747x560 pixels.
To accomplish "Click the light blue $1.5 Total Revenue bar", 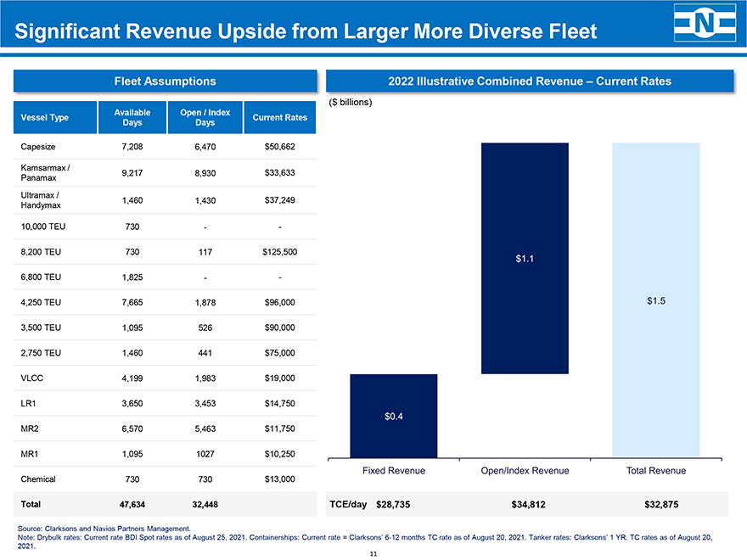I will (x=655, y=300).
